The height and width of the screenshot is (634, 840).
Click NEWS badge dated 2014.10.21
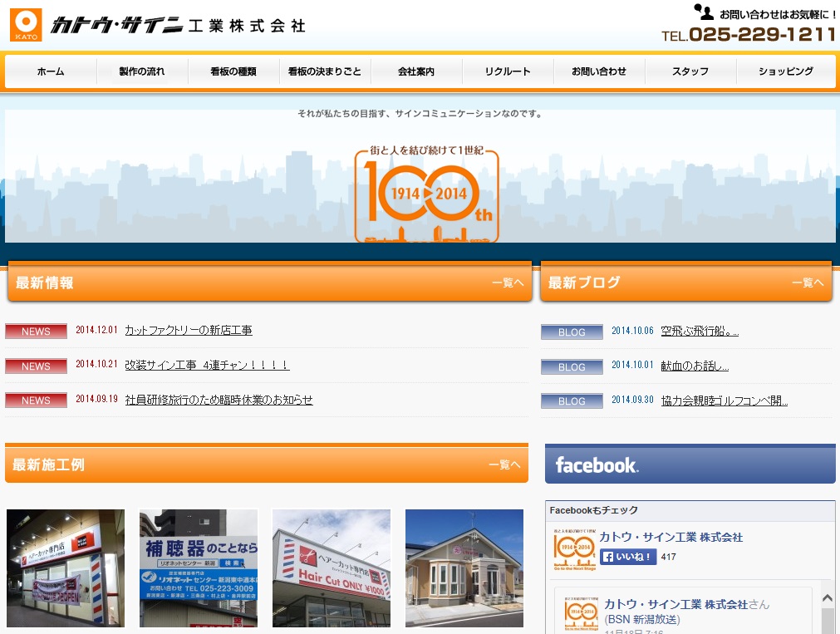[36, 366]
